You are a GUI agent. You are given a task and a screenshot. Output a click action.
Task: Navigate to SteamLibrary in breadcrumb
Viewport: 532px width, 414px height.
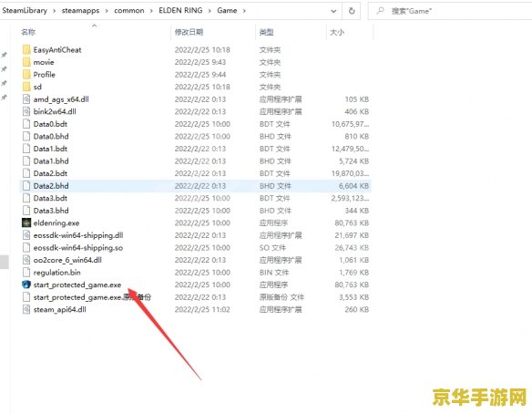pos(25,11)
